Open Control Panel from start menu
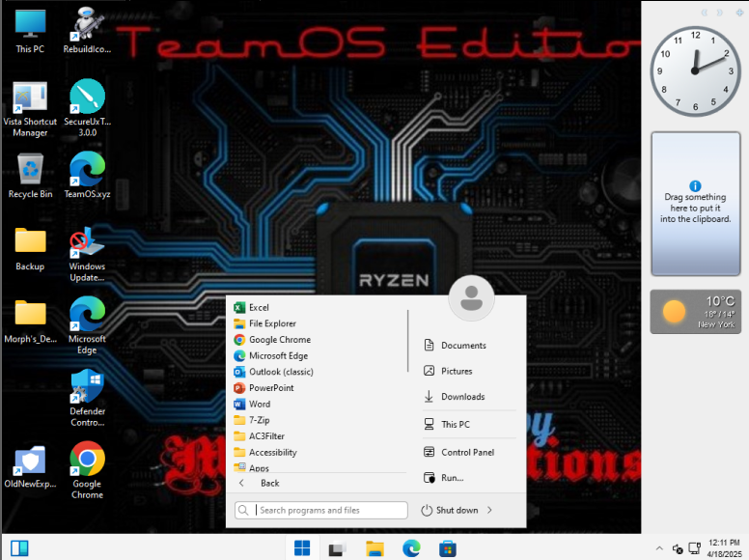 tap(458, 452)
